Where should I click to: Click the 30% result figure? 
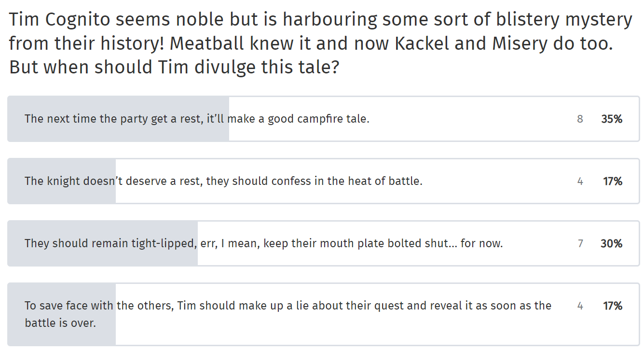tap(612, 243)
